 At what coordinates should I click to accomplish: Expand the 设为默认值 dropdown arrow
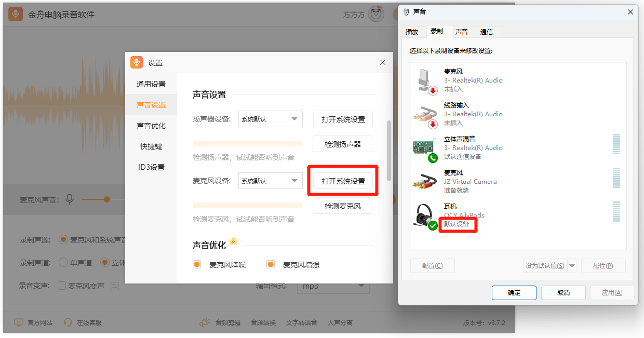[x=572, y=266]
